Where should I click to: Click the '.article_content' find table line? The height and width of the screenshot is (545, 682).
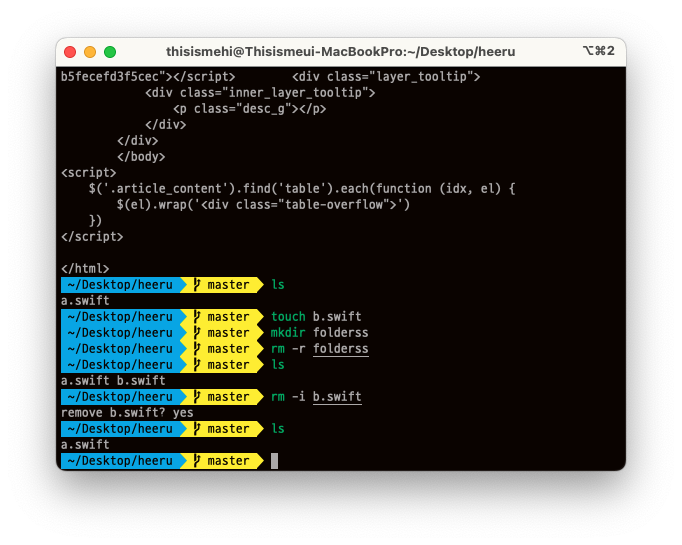pyautogui.click(x=302, y=189)
